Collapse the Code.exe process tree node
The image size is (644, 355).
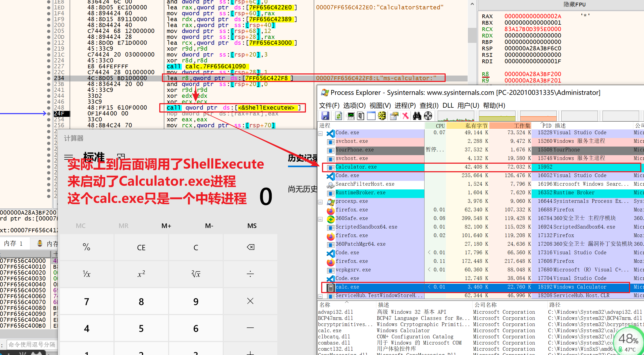pyautogui.click(x=320, y=133)
